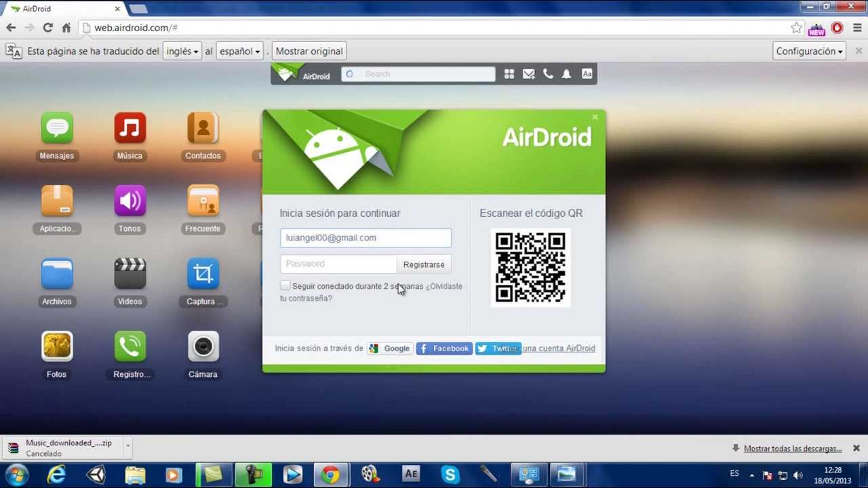Open the Música app icon
Viewport: 868px width, 488px height.
pyautogui.click(x=130, y=128)
